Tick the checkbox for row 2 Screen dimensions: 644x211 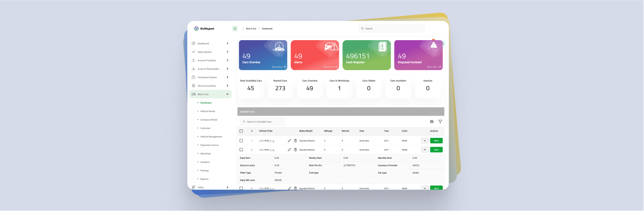241,149
